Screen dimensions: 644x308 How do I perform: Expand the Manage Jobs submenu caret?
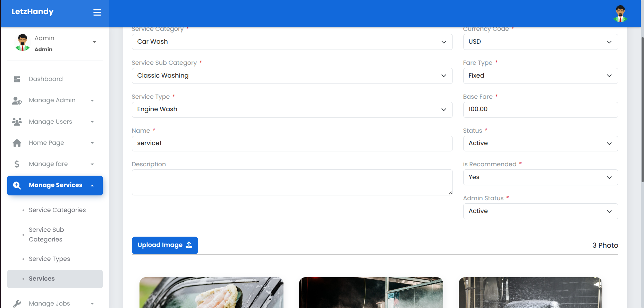point(92,303)
